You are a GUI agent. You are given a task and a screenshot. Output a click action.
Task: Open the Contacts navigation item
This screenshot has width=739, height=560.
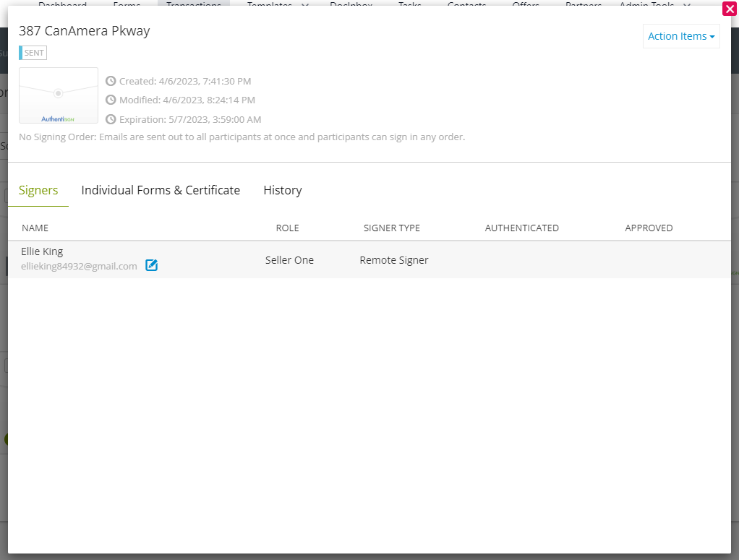466,5
